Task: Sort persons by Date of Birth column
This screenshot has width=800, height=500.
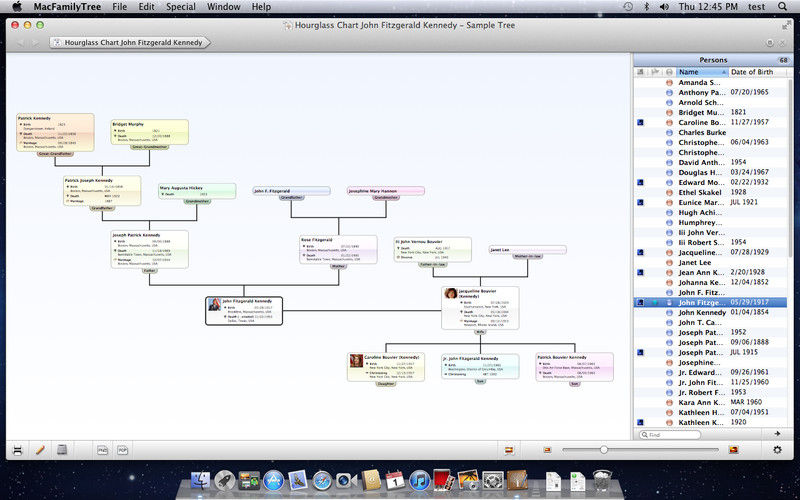Action: tap(759, 72)
